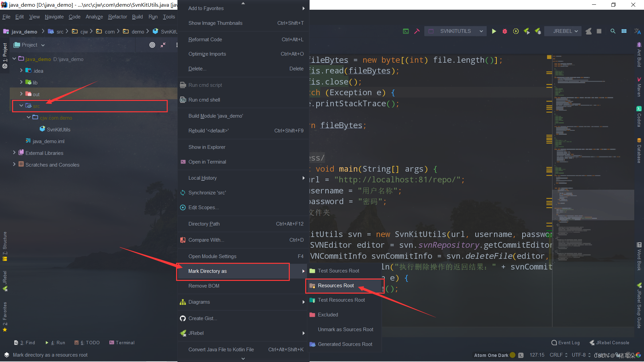Click the red Debug bug icon
This screenshot has width=644, height=362.
pyautogui.click(x=504, y=31)
